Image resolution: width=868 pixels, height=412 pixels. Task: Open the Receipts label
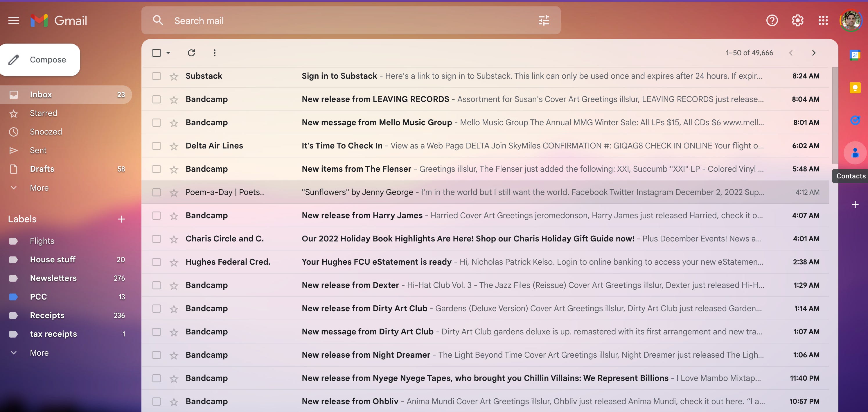pyautogui.click(x=66, y=316)
